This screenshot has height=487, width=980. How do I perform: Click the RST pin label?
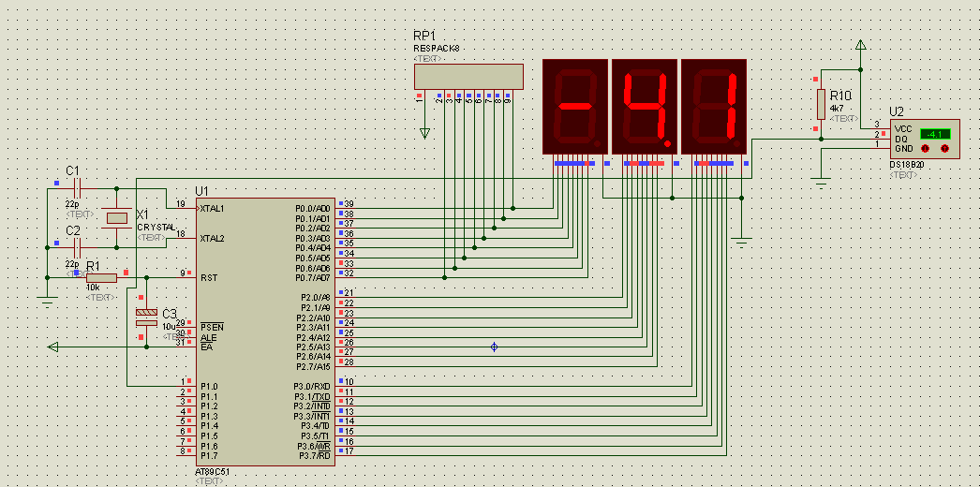[209, 278]
